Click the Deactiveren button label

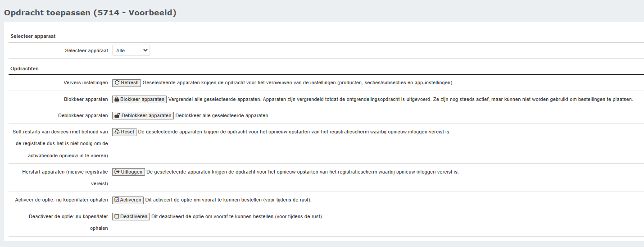point(134,216)
